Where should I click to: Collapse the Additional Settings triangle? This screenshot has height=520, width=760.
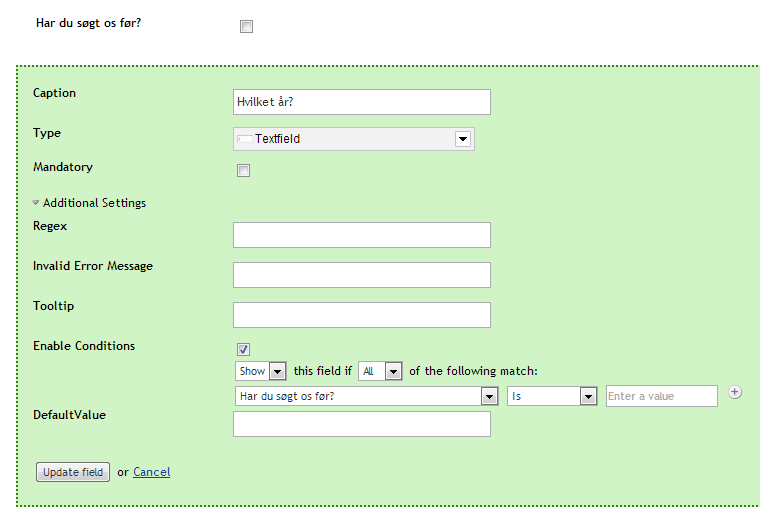tap(35, 203)
